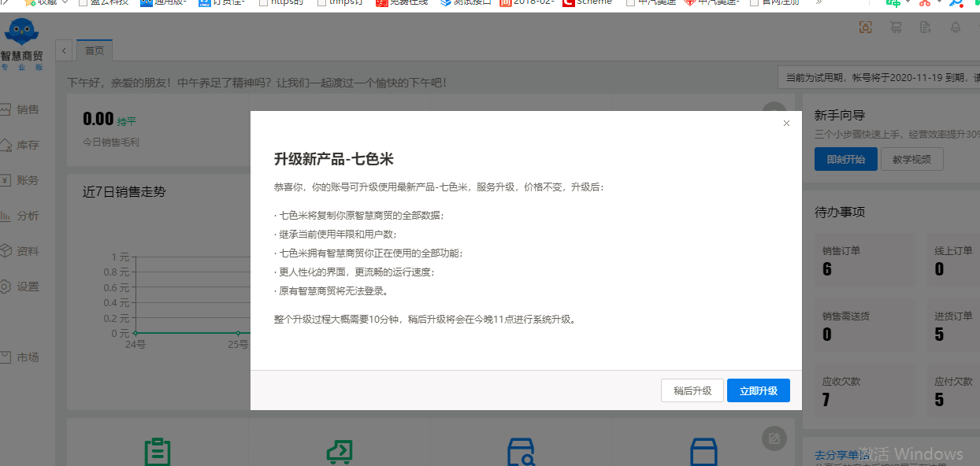The height and width of the screenshot is (466, 980).
Task: Open the 2018-02- browser bookmark
Action: pos(526,2)
